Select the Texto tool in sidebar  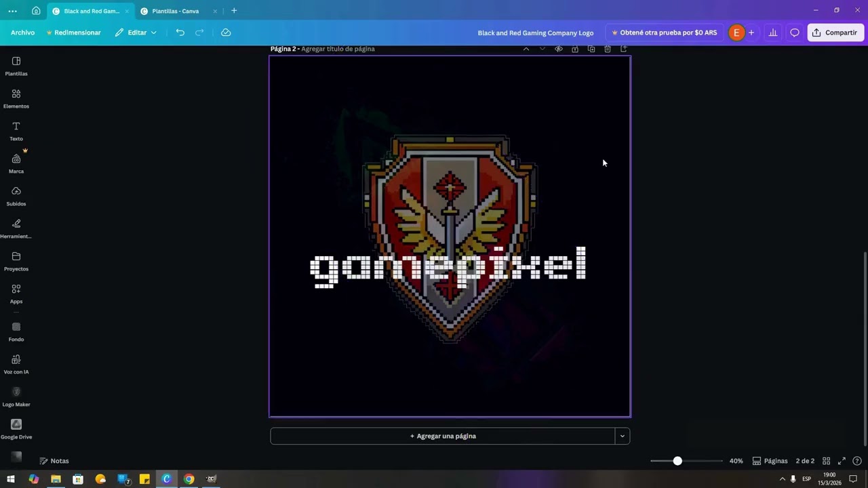click(x=16, y=131)
